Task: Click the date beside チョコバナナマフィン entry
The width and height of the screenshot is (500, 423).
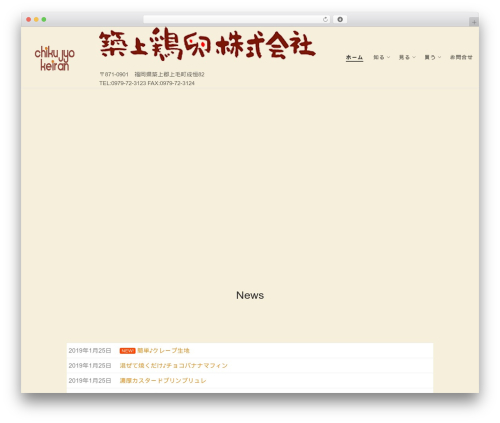Action: pyautogui.click(x=90, y=366)
